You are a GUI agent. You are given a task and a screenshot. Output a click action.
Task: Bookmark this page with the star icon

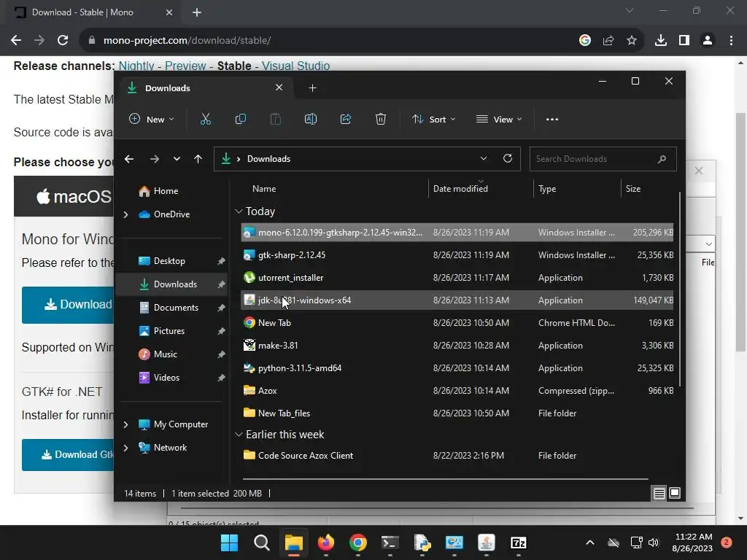click(x=632, y=41)
